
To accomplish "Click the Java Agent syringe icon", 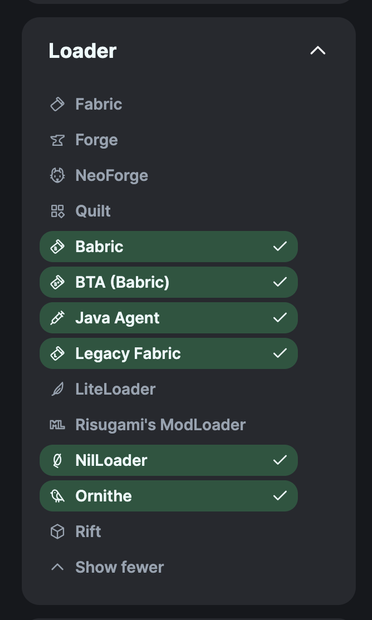I will point(57,318).
